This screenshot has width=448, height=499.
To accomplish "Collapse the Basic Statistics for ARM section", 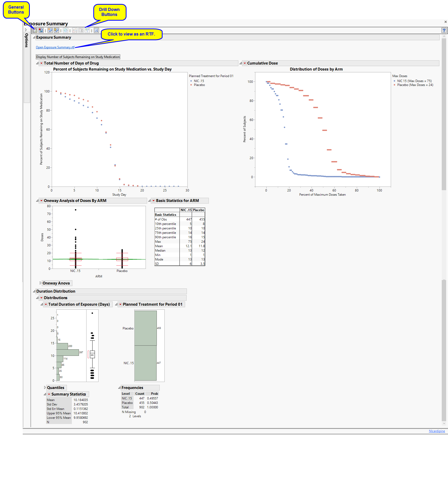I will click(x=150, y=201).
